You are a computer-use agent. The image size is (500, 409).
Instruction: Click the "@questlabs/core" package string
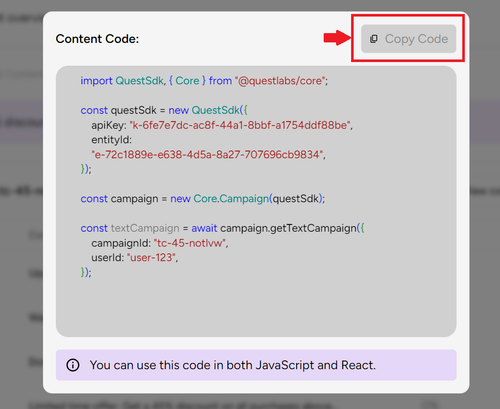click(280, 81)
